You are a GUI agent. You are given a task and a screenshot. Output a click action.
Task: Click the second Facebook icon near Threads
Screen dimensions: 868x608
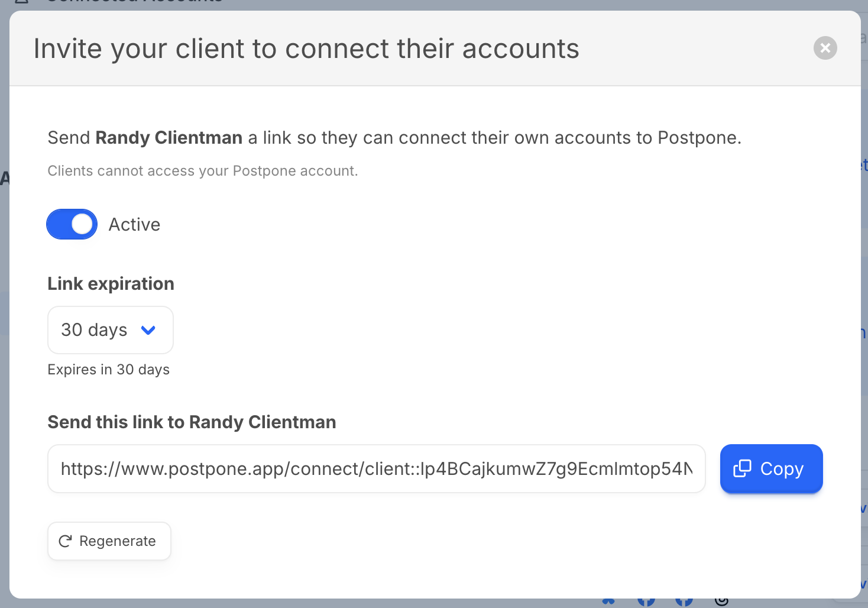click(x=684, y=602)
